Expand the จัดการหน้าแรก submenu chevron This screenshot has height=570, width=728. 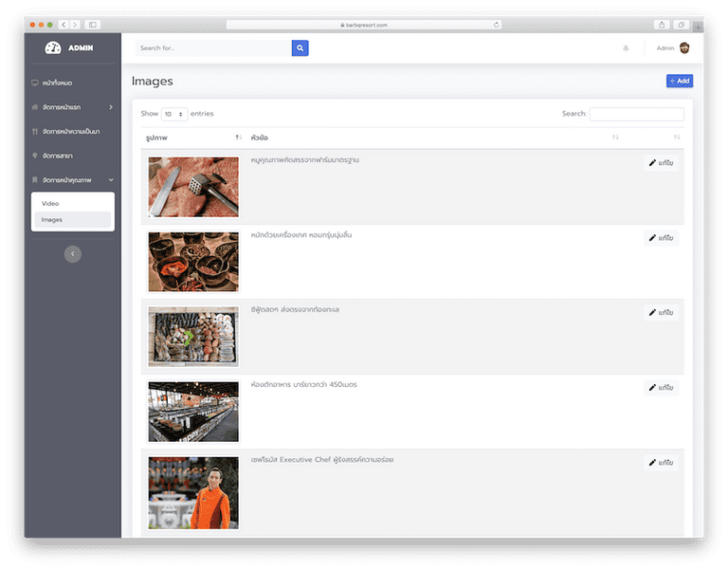[x=111, y=107]
